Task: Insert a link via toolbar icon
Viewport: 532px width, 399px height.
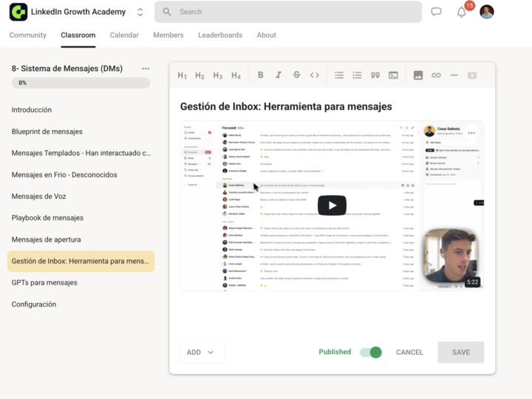Action: click(436, 75)
